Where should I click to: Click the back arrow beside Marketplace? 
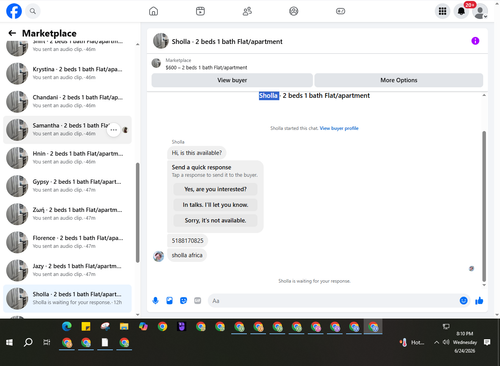point(12,33)
